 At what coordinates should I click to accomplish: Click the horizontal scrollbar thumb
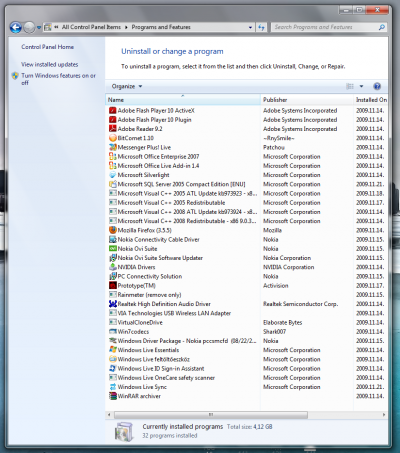(x=211, y=415)
